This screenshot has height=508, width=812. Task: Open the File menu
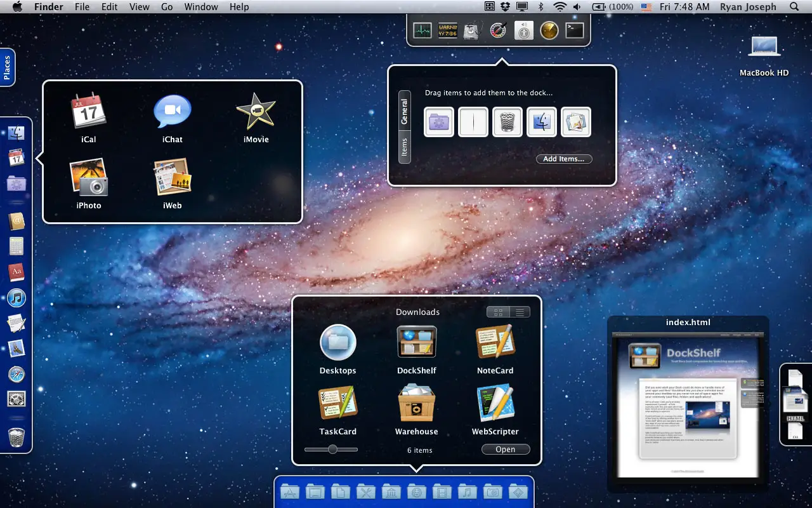(x=82, y=6)
